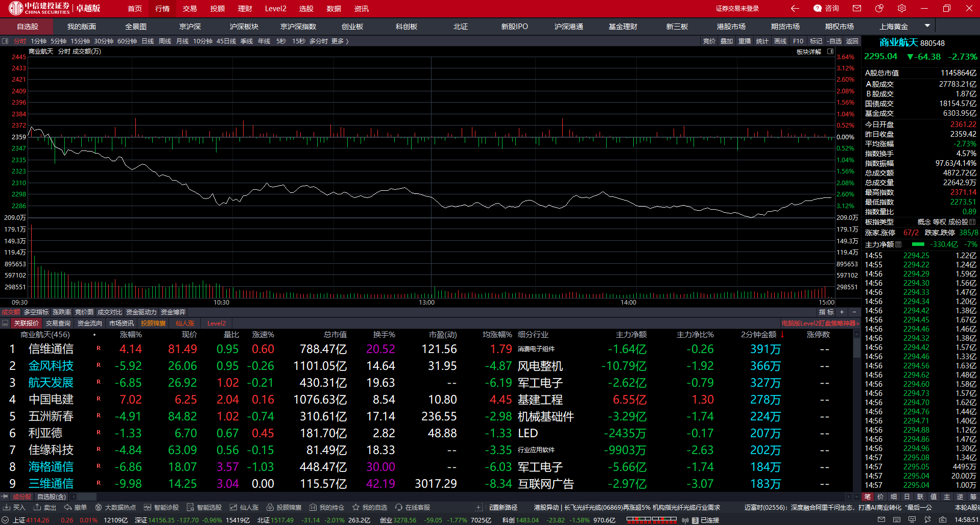
Task: Toggle panel icon left of 分时 period
Action: [x=5, y=41]
